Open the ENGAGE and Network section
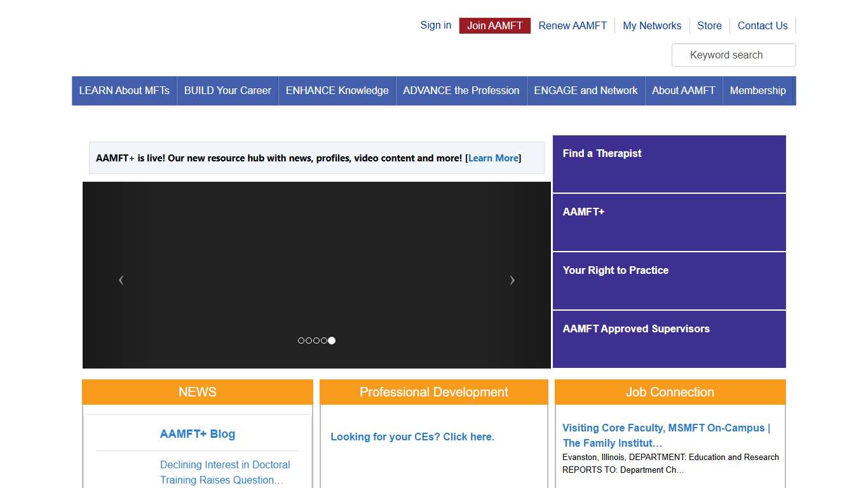868x488 pixels. 585,90
